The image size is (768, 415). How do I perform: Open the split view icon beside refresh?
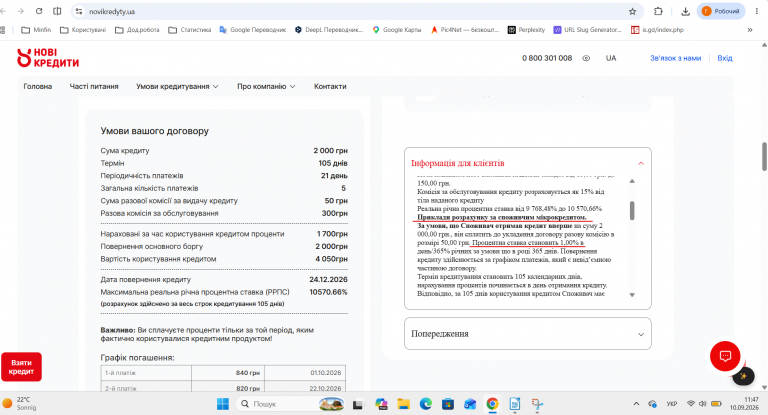[57, 11]
